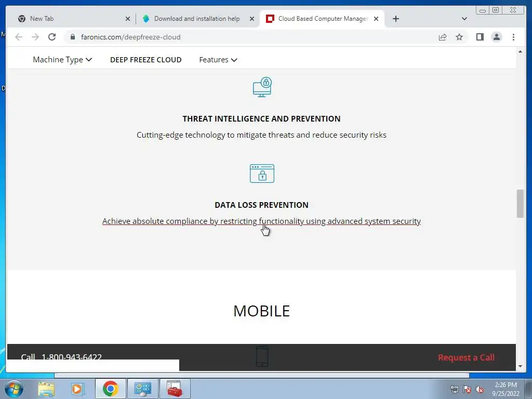Click the taskbar clock and date

[506, 389]
